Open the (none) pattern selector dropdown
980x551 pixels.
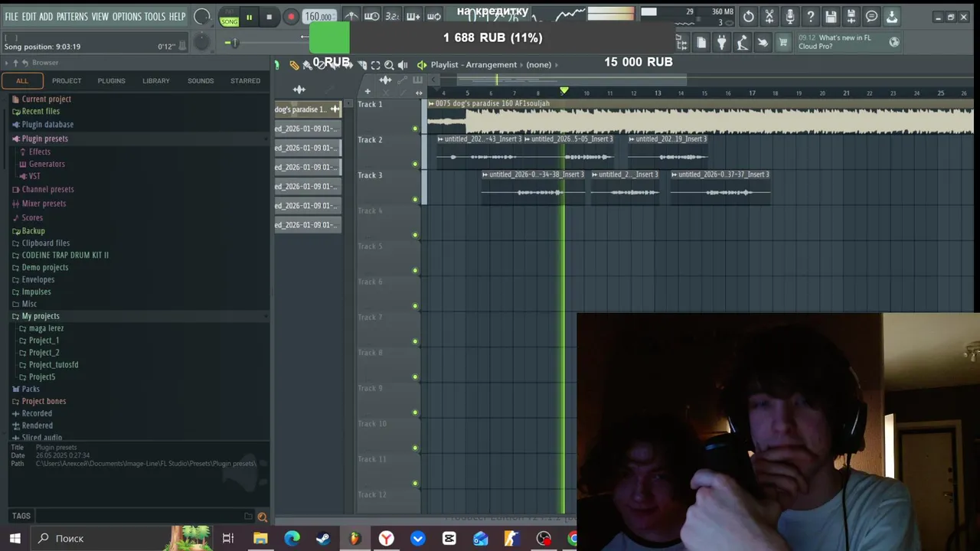tap(539, 65)
